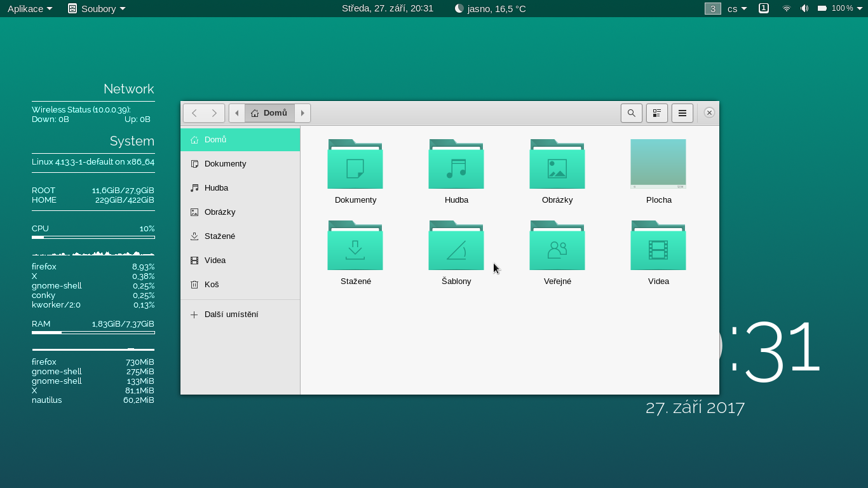Screen dimensions: 868x488
Task: Open the search magnifier button
Action: tap(631, 113)
